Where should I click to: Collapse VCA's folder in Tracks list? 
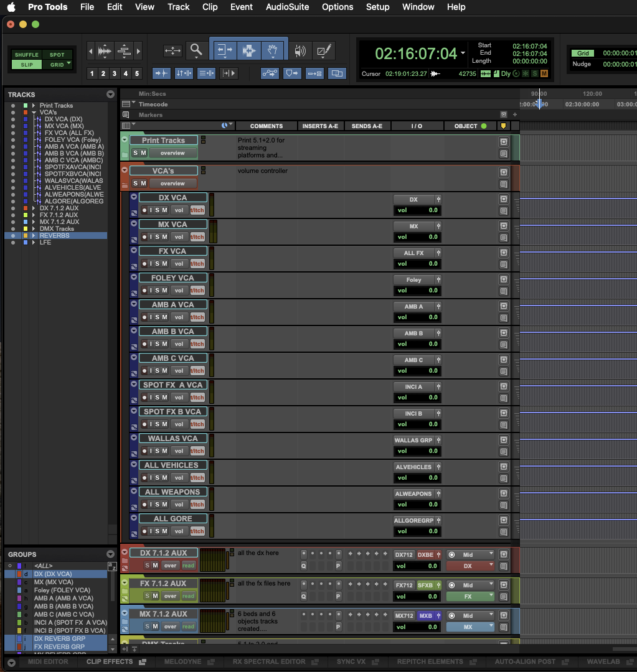[x=34, y=112]
